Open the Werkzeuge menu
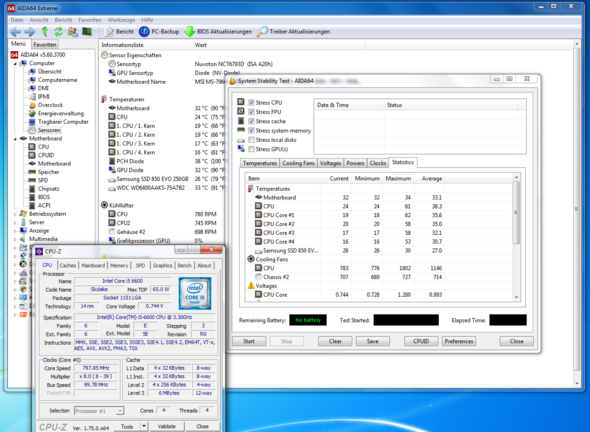Image resolution: width=590 pixels, height=432 pixels. click(x=121, y=20)
